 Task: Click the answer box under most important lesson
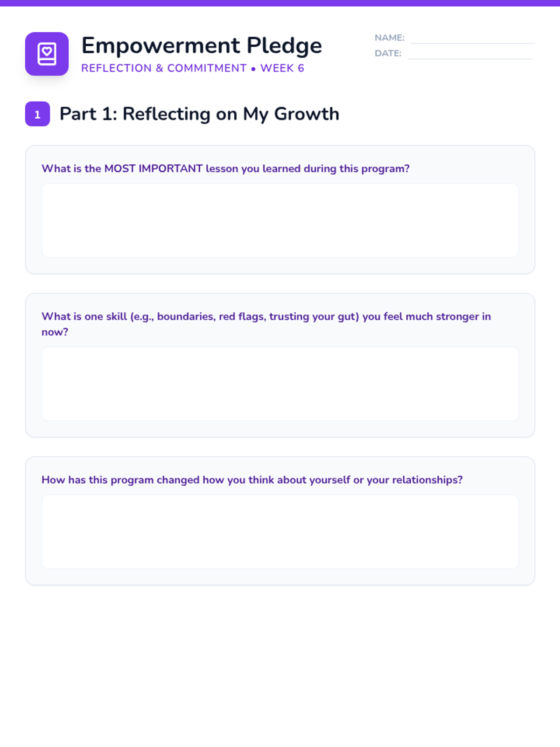[280, 220]
